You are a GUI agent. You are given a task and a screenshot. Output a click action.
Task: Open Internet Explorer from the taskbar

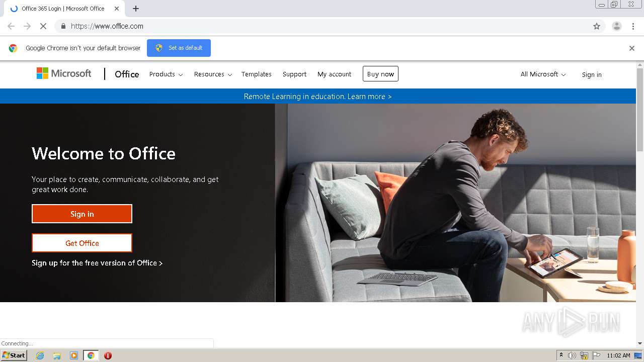click(40, 355)
